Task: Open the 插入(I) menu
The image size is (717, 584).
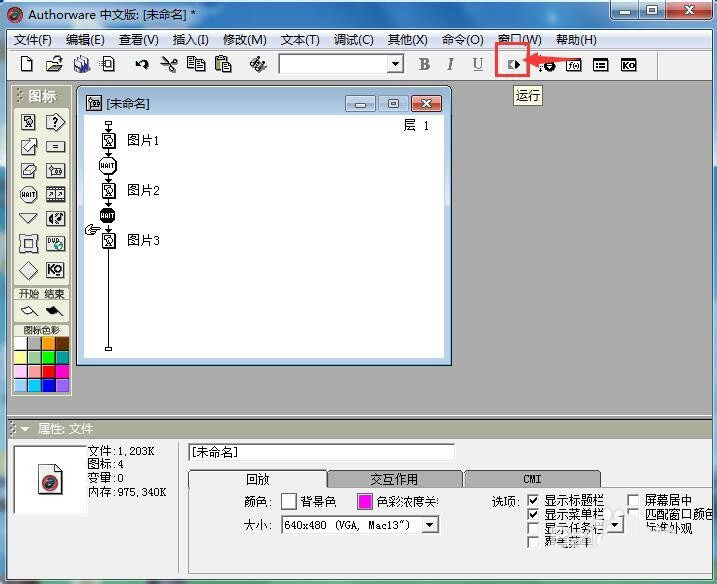Action: coord(191,40)
